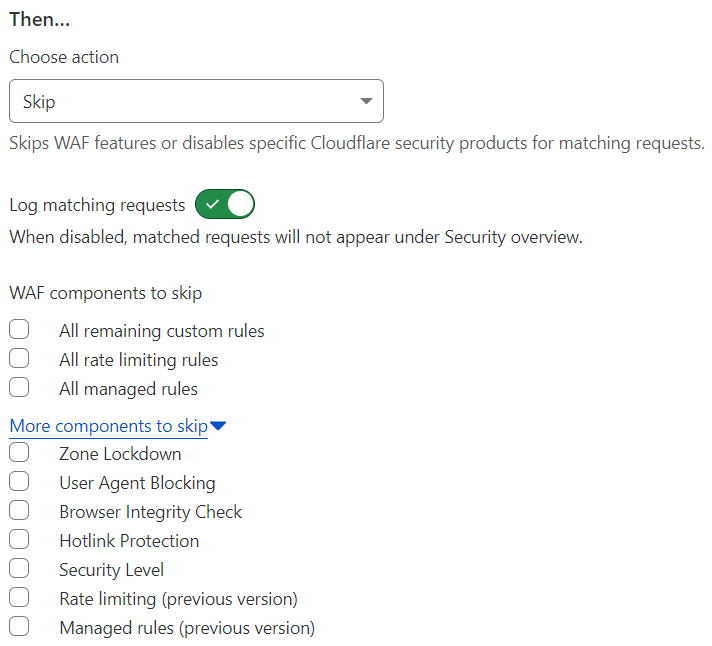This screenshot has width=712, height=646.
Task: Enable Zone Lockdown checkbox
Action: (19, 453)
